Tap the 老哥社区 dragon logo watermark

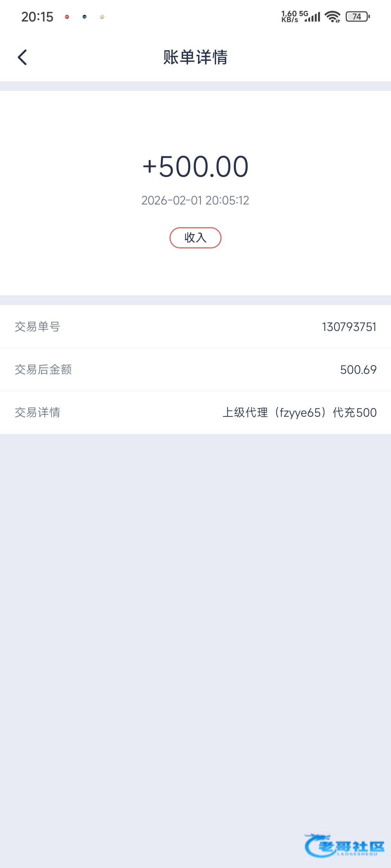point(344,845)
